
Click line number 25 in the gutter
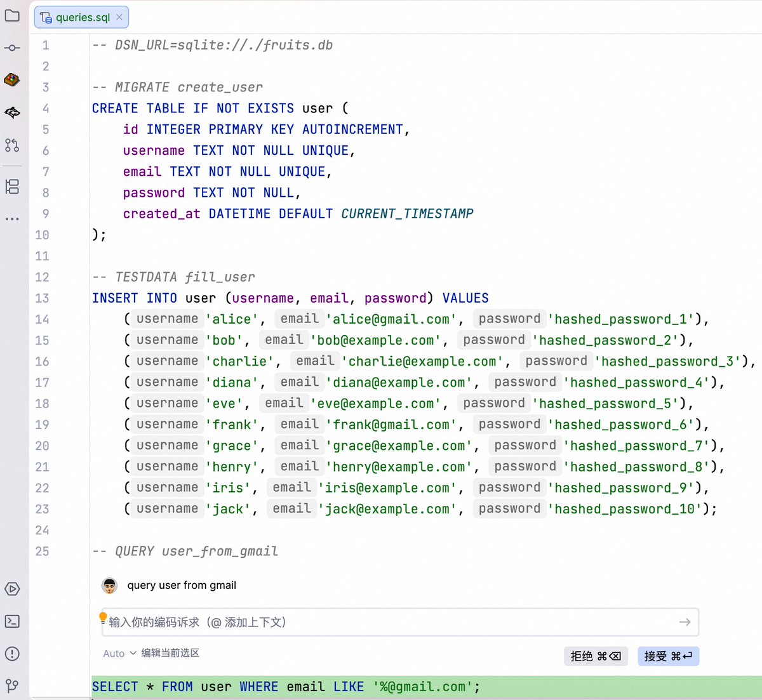pyautogui.click(x=42, y=551)
